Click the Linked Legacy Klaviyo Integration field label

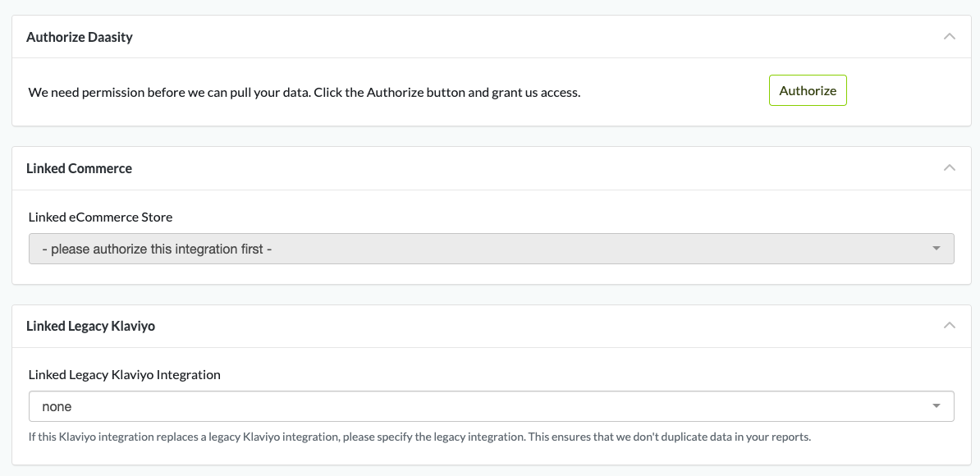[x=124, y=374]
